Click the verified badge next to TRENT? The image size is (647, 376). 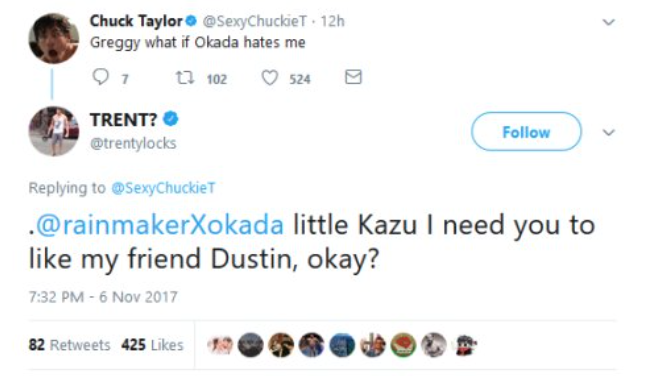point(170,119)
